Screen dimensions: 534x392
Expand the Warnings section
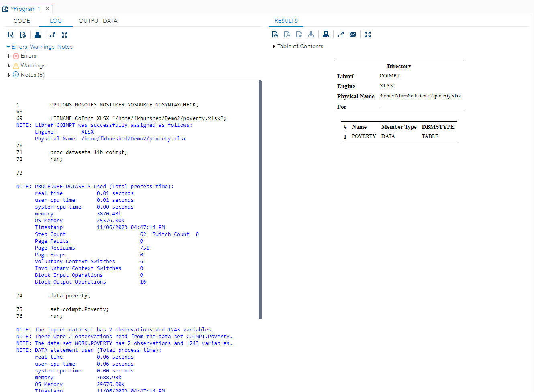pos(9,65)
